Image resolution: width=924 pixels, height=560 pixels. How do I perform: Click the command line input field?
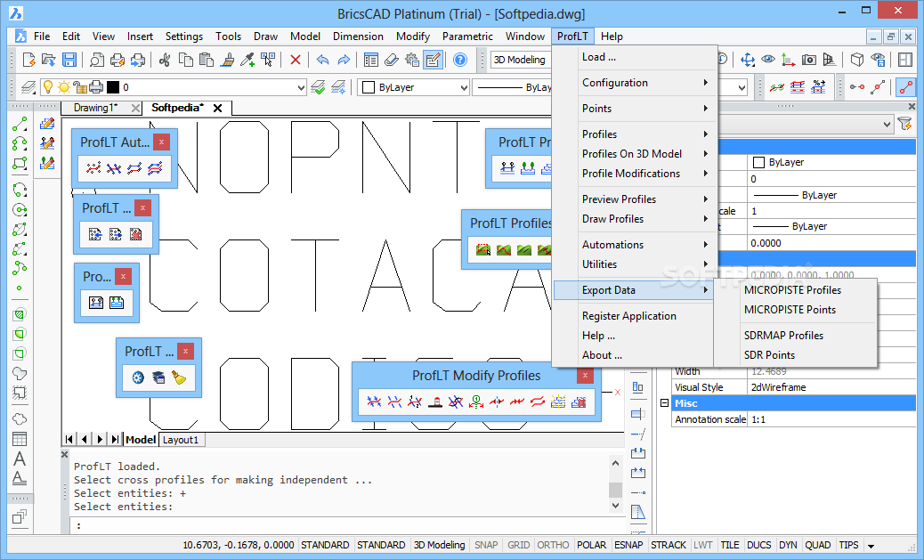pos(348,525)
